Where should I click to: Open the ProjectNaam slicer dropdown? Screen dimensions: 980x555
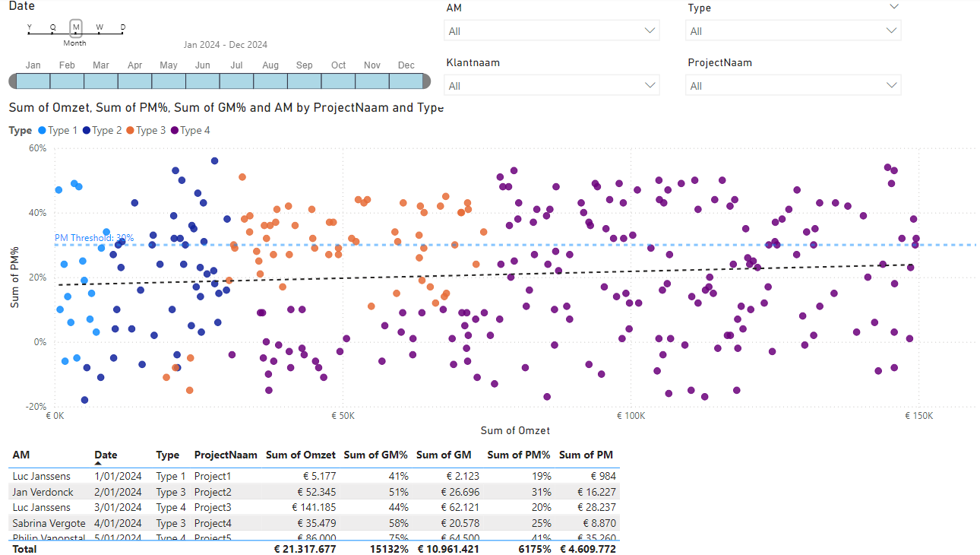coord(793,86)
